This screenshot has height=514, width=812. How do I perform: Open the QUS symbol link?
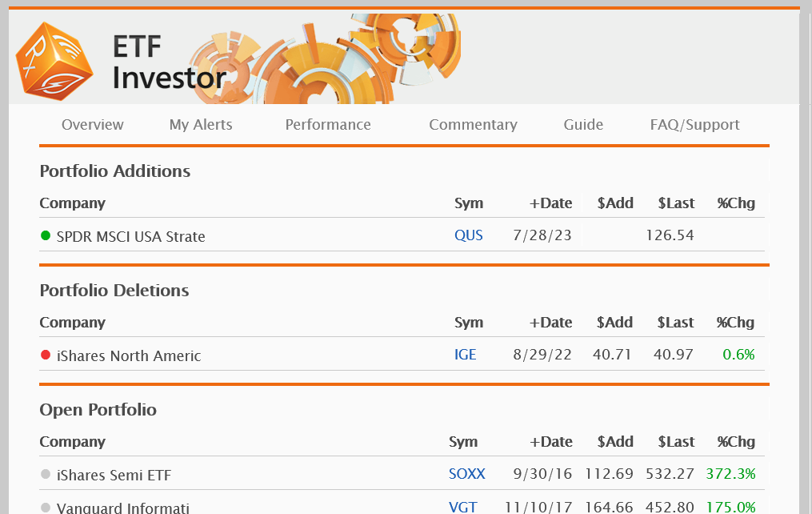click(x=469, y=235)
